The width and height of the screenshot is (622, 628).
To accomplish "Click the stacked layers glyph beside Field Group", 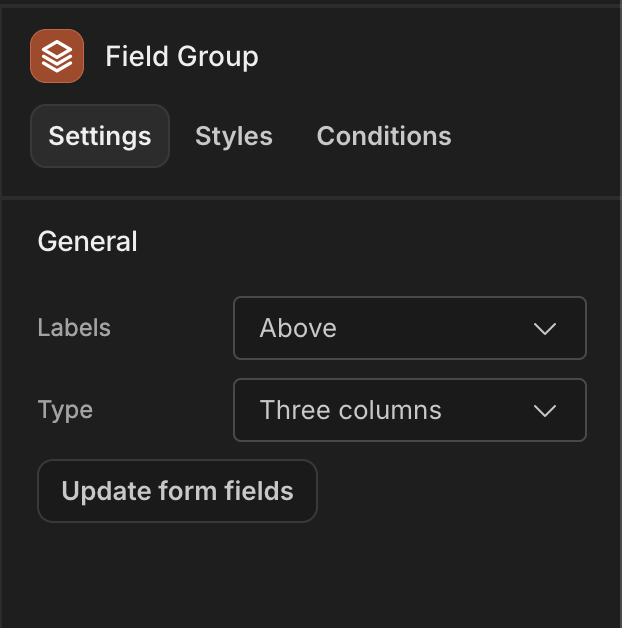I will [57, 56].
